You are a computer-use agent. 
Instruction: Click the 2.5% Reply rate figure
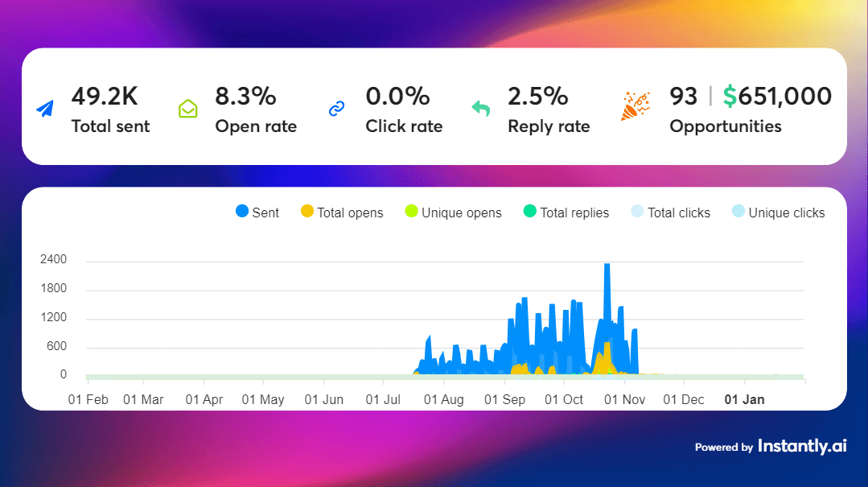tap(536, 97)
